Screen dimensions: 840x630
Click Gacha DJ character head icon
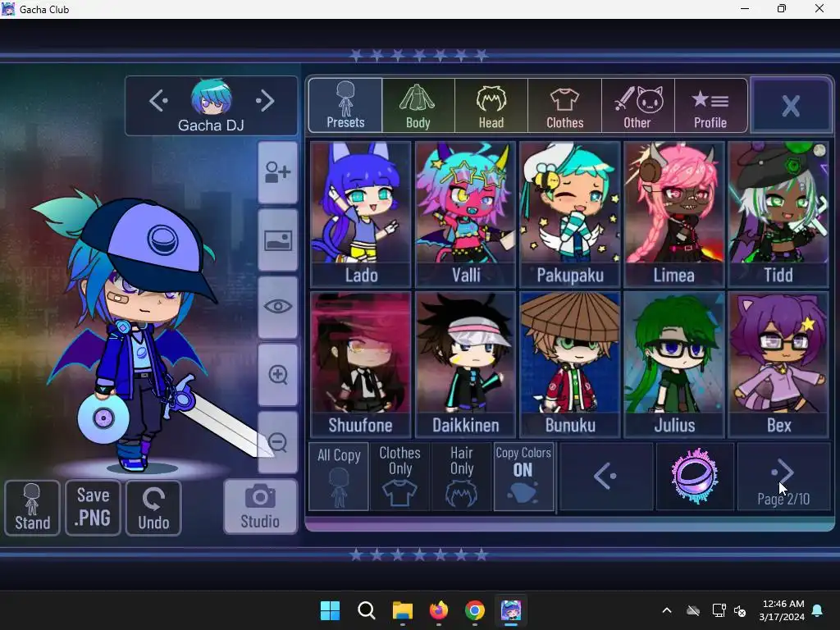coord(211,98)
